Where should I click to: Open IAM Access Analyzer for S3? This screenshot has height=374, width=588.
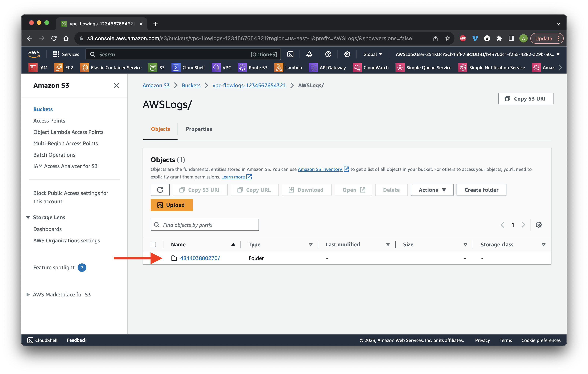coord(65,166)
